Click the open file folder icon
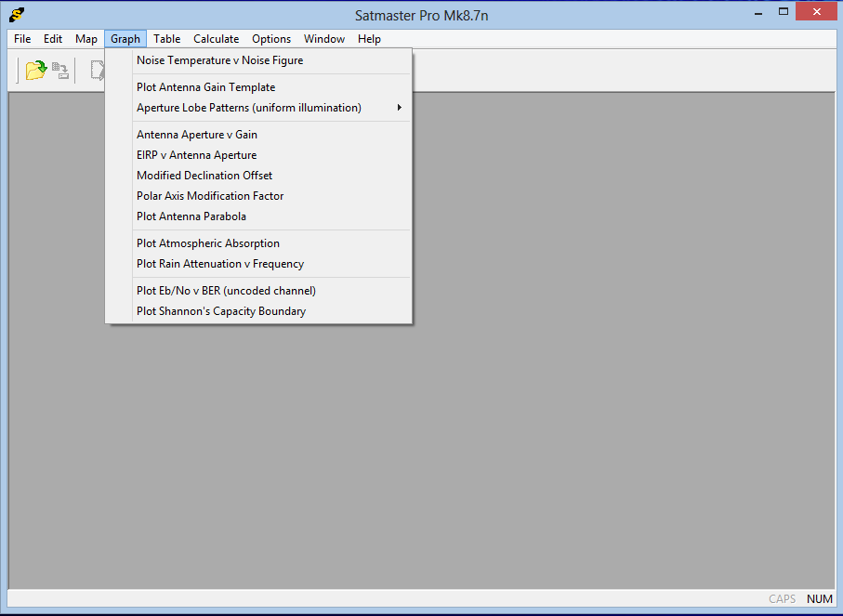The image size is (843, 616). (36, 70)
